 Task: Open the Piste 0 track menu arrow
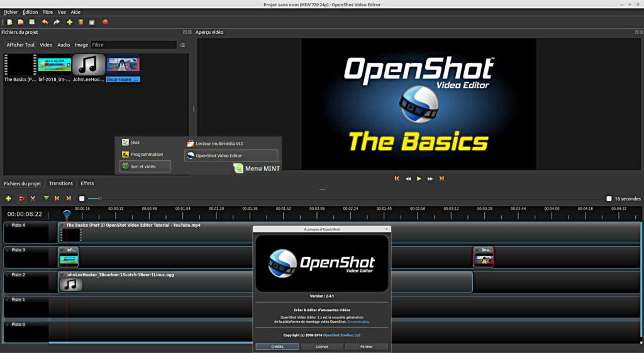coord(8,324)
